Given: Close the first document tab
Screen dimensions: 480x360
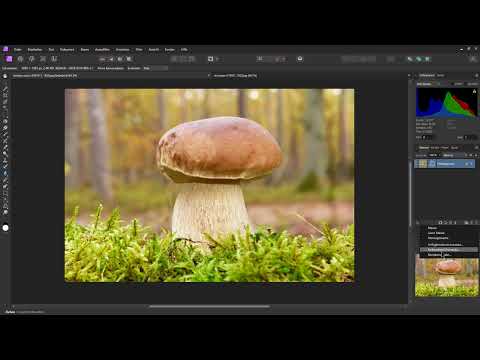Looking at the screenshot, I should coord(209,76).
